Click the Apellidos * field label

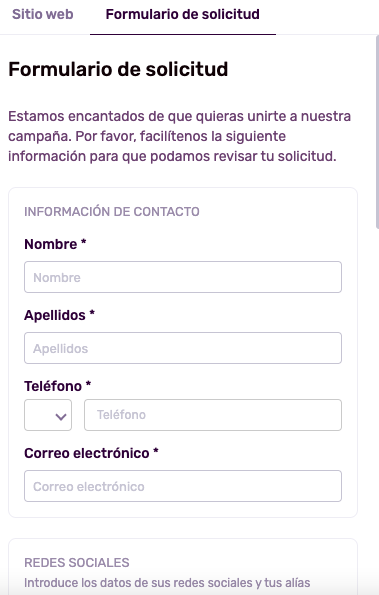coord(60,315)
